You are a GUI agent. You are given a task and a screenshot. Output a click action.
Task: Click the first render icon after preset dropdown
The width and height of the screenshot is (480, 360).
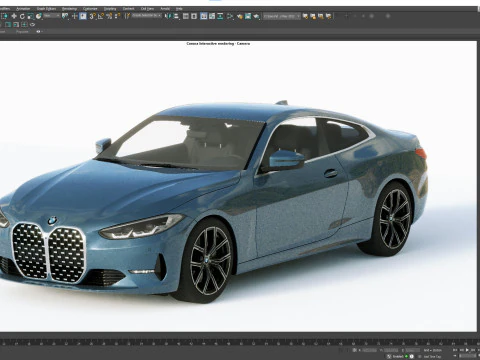pyautogui.click(x=305, y=16)
